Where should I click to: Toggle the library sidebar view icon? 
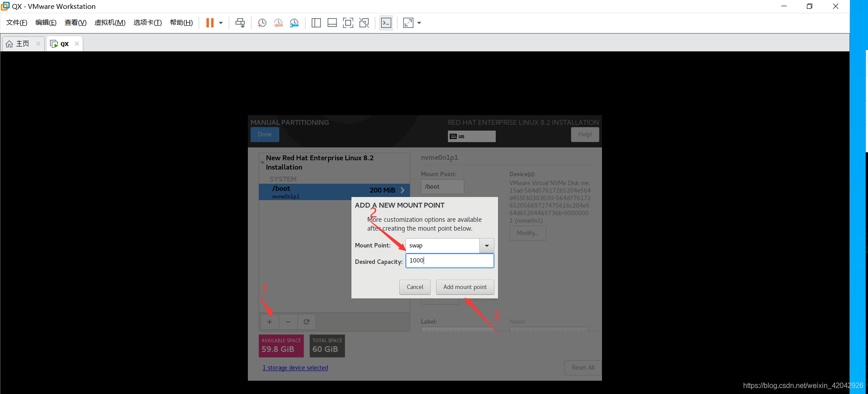point(316,23)
